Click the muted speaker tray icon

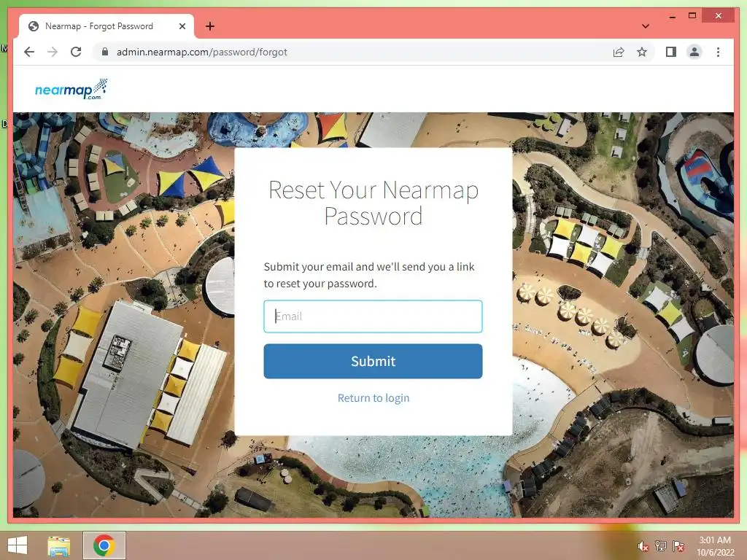[x=643, y=546]
